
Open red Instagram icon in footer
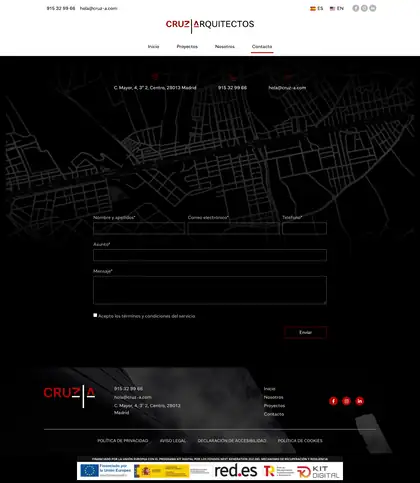346,401
